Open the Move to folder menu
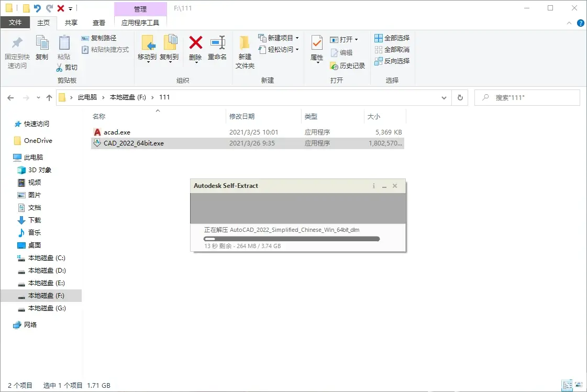 pos(147,49)
